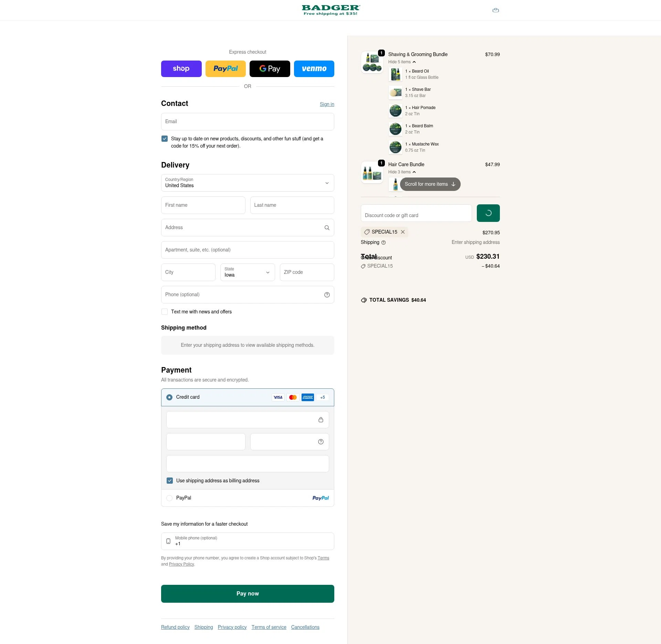The width and height of the screenshot is (661, 644).
Task: Click the Pay now button
Action: tap(247, 593)
